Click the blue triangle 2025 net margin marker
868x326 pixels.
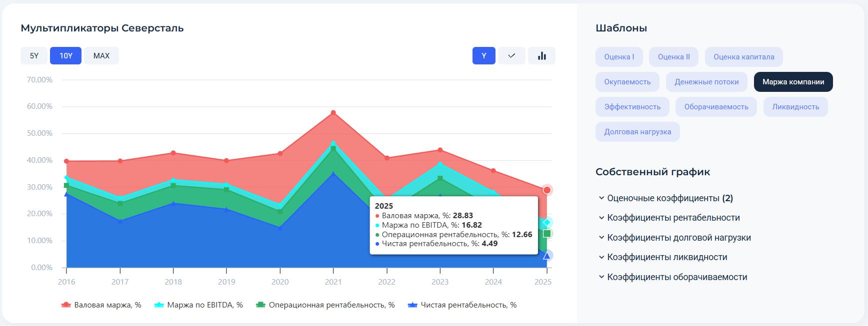click(x=547, y=256)
